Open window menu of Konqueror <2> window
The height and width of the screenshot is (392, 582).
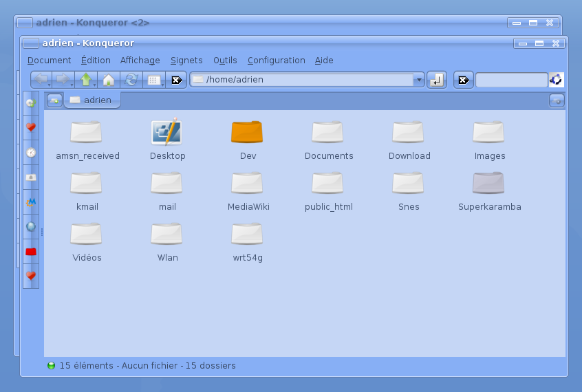25,23
